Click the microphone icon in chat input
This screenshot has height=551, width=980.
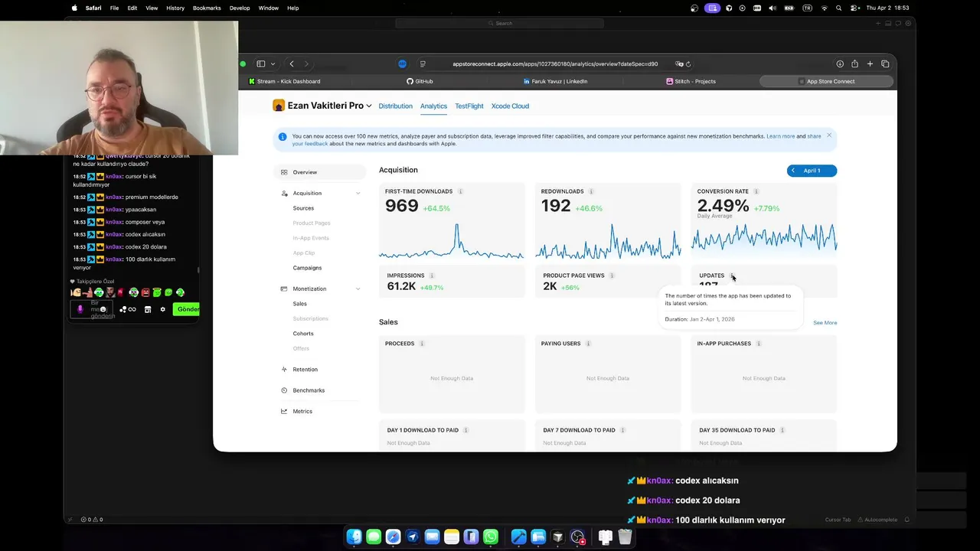click(80, 309)
